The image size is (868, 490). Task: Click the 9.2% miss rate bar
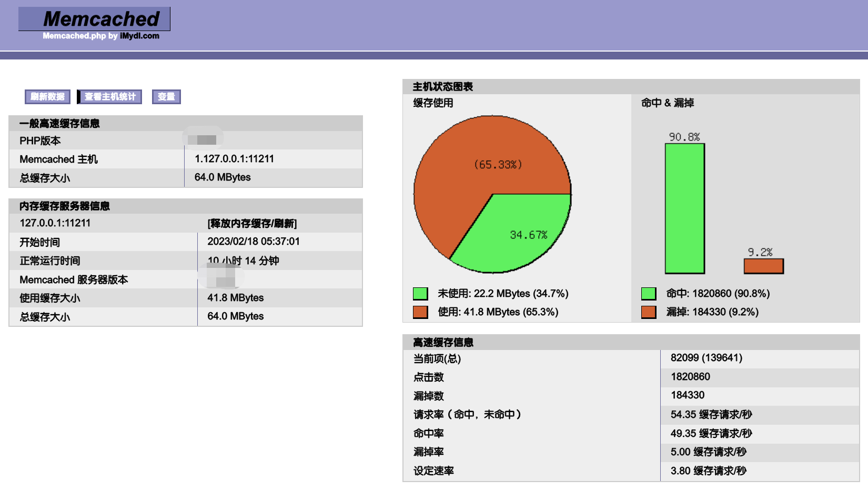click(x=763, y=266)
